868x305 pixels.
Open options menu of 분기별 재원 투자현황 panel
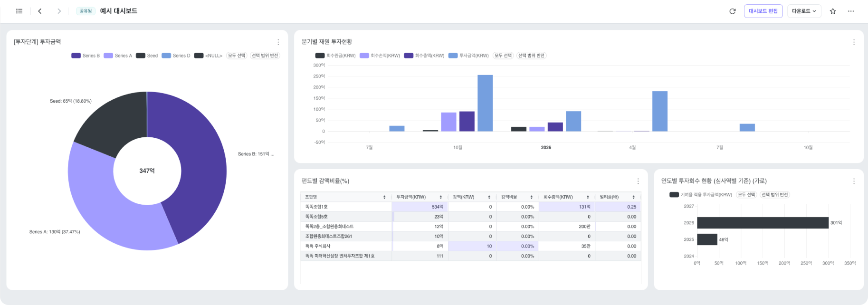pos(854,42)
